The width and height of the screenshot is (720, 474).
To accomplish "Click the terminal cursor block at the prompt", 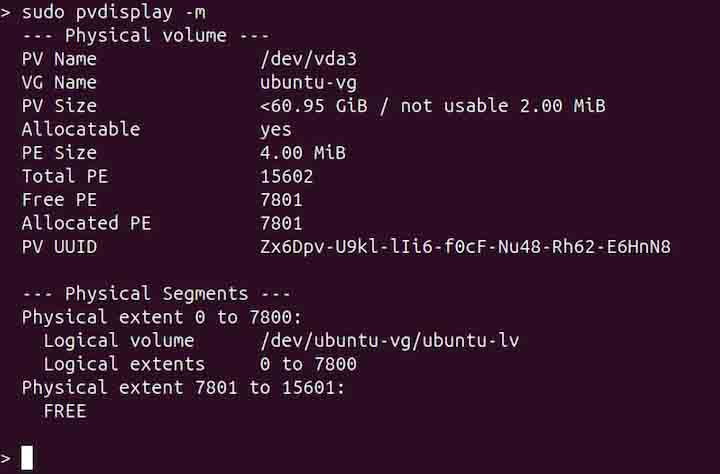I will (x=27, y=458).
